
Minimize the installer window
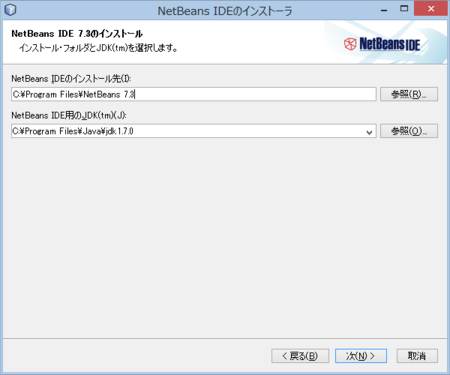384,10
